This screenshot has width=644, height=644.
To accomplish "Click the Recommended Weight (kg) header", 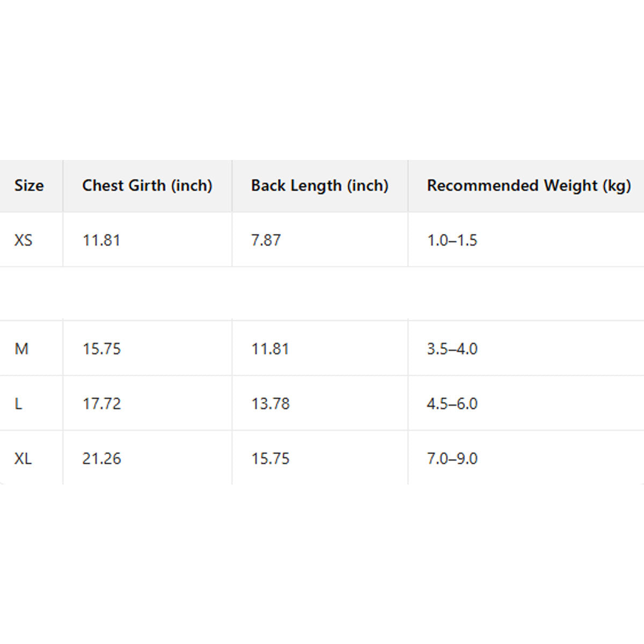I will point(529,186).
